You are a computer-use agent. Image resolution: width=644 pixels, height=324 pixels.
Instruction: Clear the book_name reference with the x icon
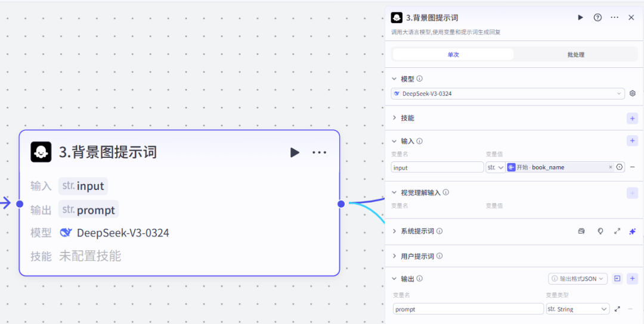(611, 167)
